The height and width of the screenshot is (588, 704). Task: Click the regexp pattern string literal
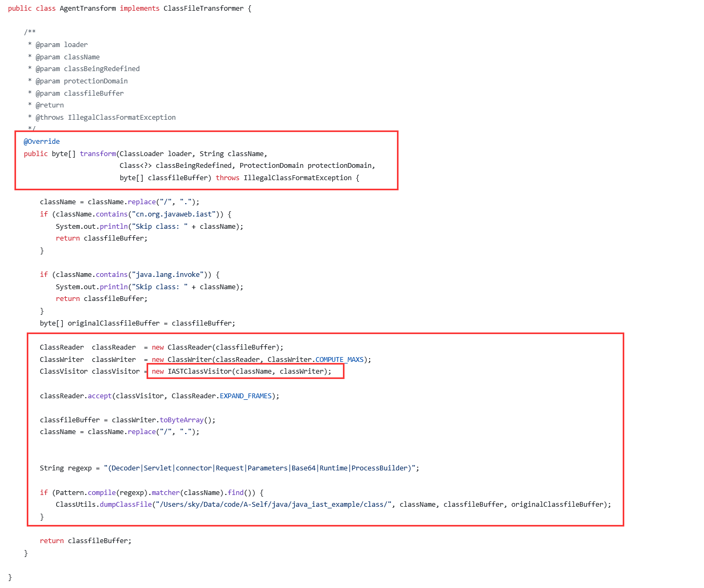coord(259,468)
